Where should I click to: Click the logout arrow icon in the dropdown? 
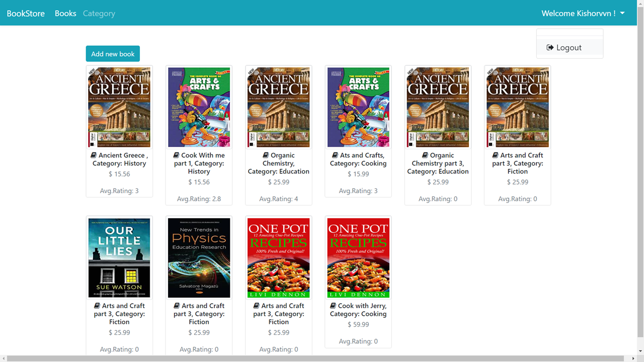[x=550, y=48]
